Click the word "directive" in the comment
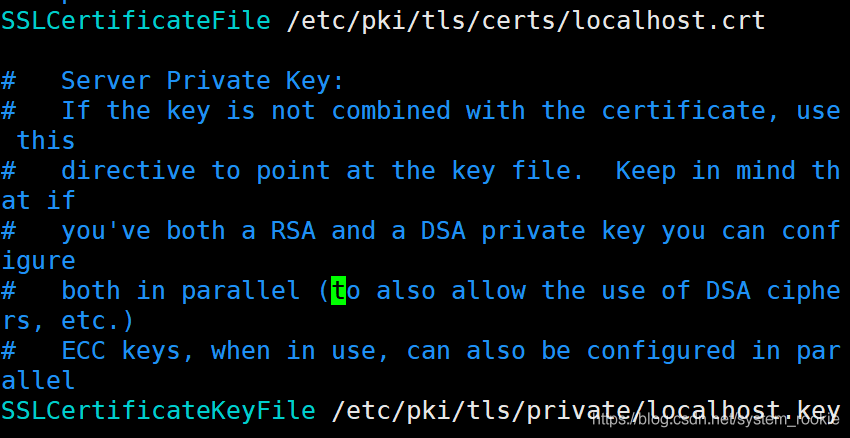850x438 pixels. (x=128, y=170)
